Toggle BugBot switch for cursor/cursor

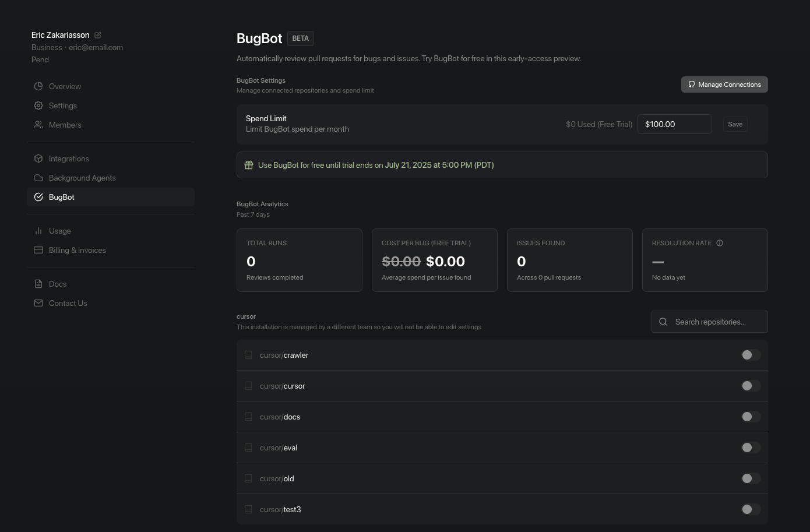[x=751, y=386]
